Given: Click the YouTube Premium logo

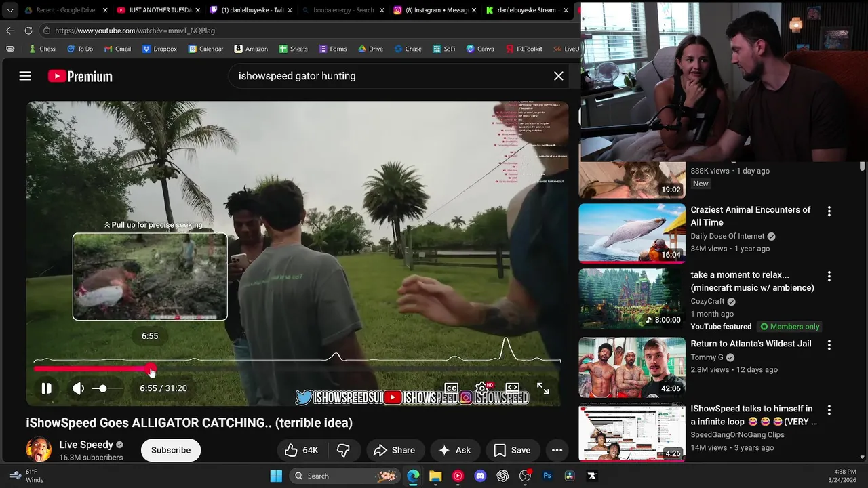Looking at the screenshot, I should pos(80,77).
